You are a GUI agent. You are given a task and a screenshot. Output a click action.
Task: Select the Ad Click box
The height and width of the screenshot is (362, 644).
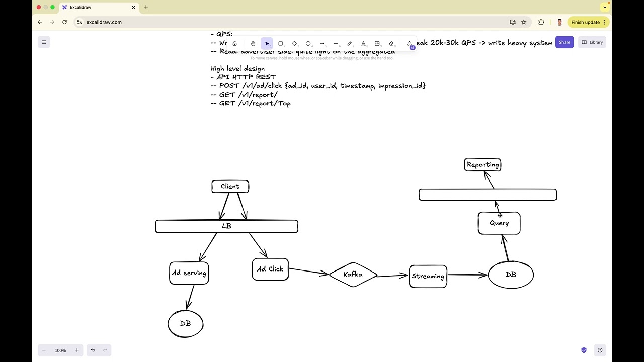pyautogui.click(x=270, y=269)
